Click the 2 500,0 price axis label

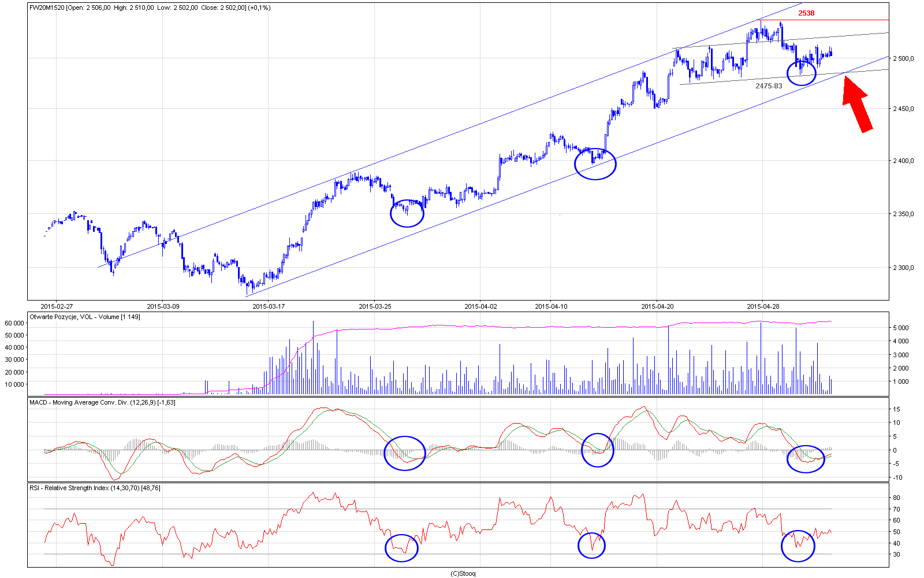[903, 58]
